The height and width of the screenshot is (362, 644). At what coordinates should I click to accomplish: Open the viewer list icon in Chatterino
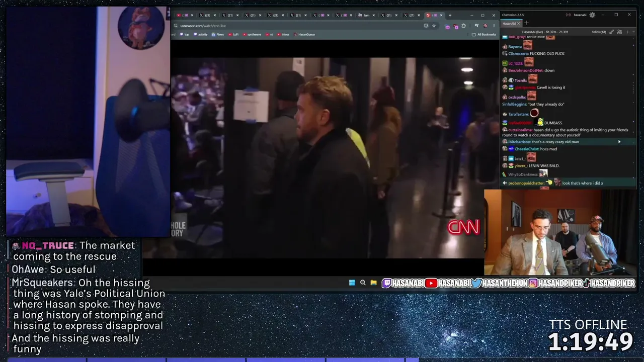619,32
